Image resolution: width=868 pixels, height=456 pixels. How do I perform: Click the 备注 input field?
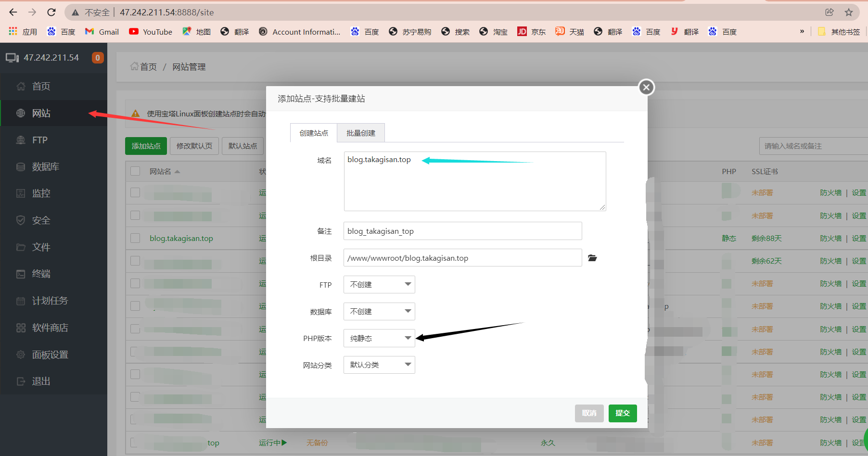coord(463,231)
